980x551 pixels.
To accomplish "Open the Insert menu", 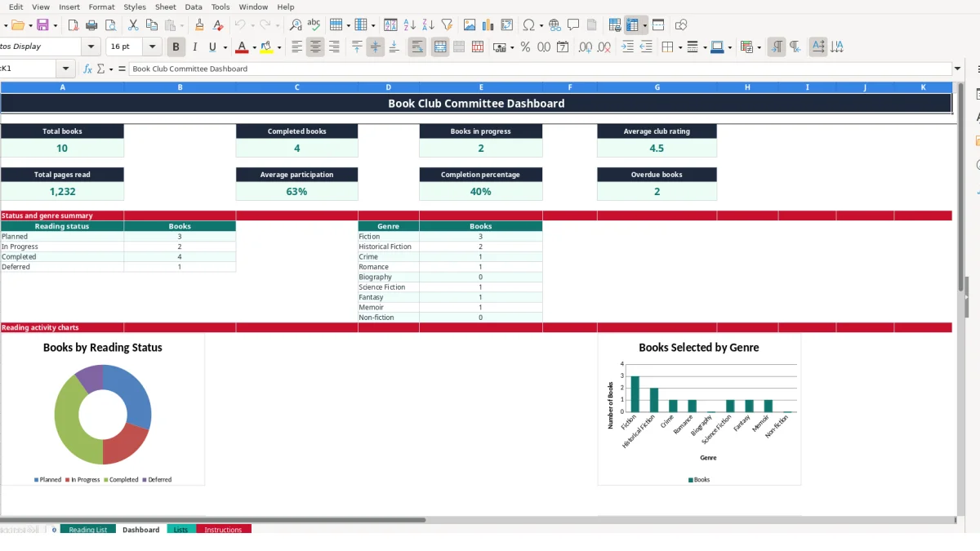I will coord(69,7).
